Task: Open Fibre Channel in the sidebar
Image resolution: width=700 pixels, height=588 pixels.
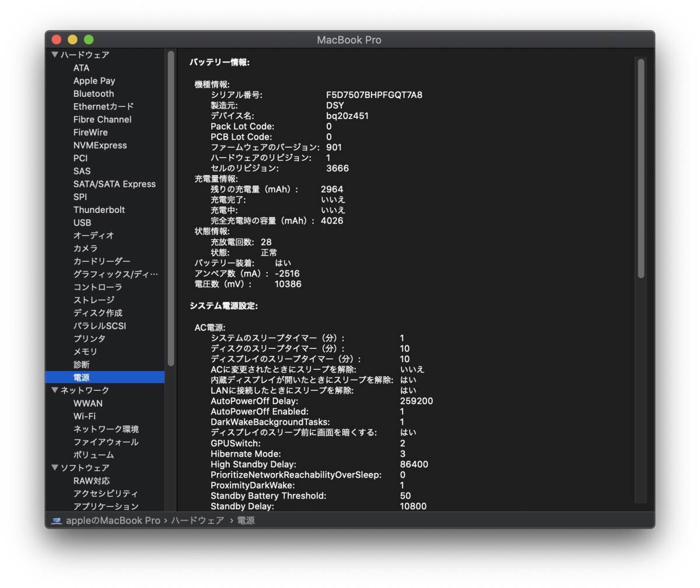Action: [102, 120]
